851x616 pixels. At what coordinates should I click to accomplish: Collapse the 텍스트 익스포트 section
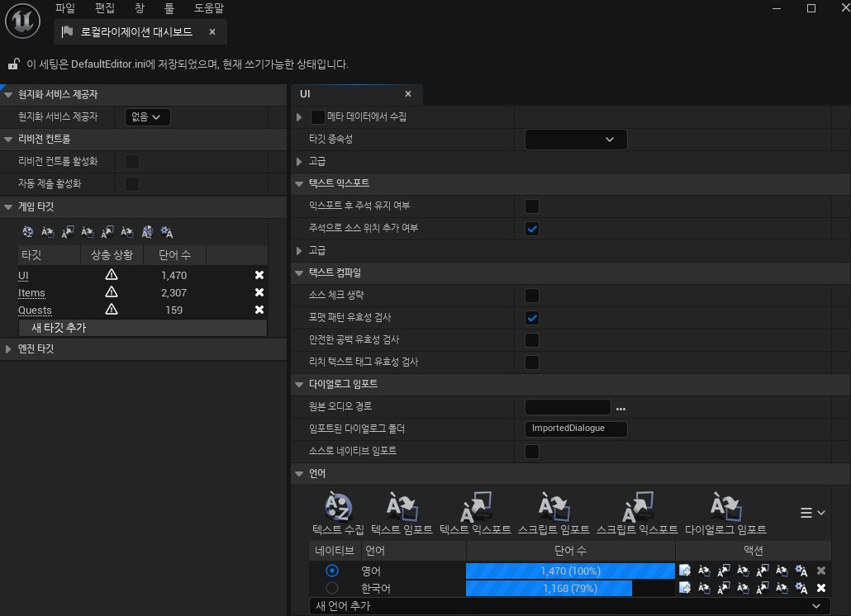pyautogui.click(x=299, y=184)
